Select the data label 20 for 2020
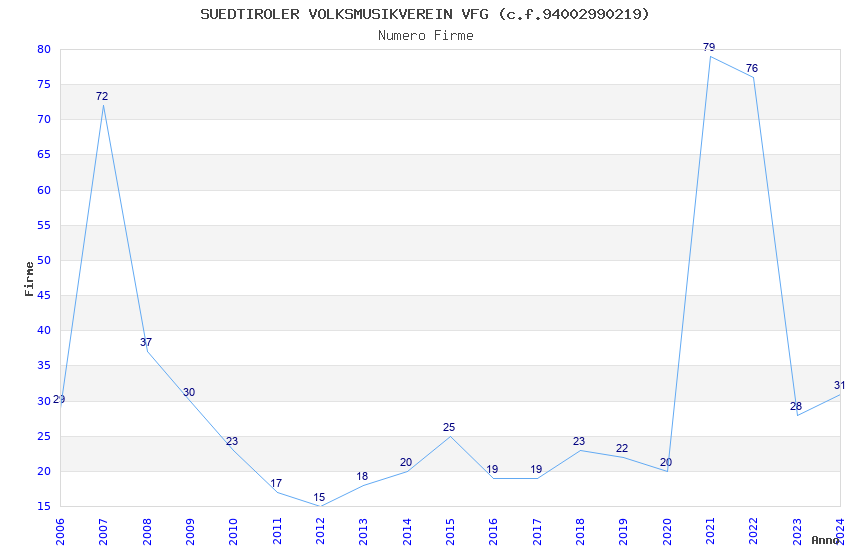The image size is (850, 550). [x=666, y=462]
